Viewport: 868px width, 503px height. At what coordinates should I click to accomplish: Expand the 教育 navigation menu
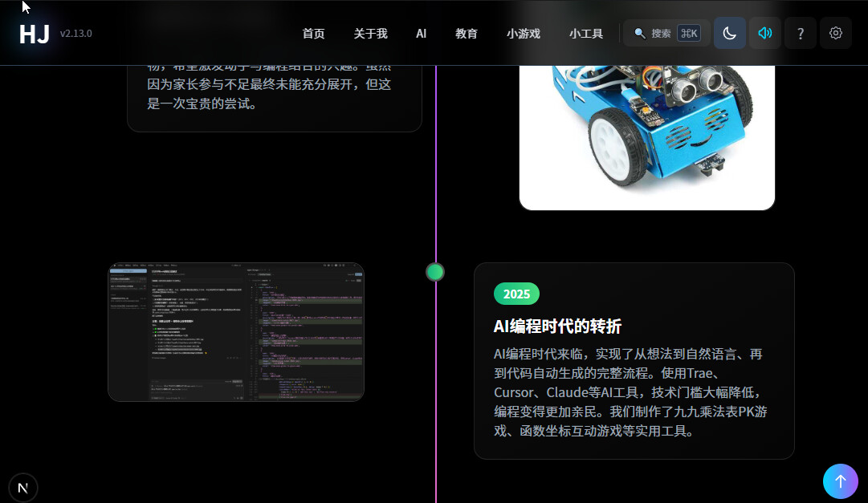pos(466,34)
